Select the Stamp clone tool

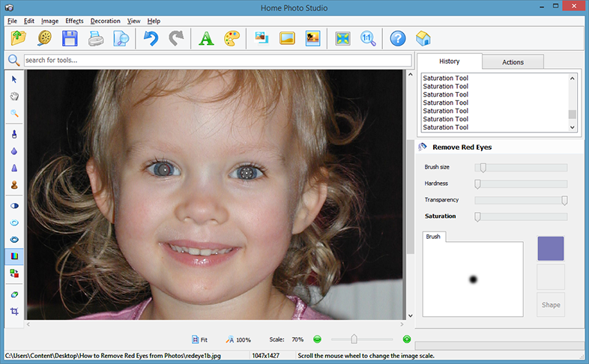click(14, 185)
